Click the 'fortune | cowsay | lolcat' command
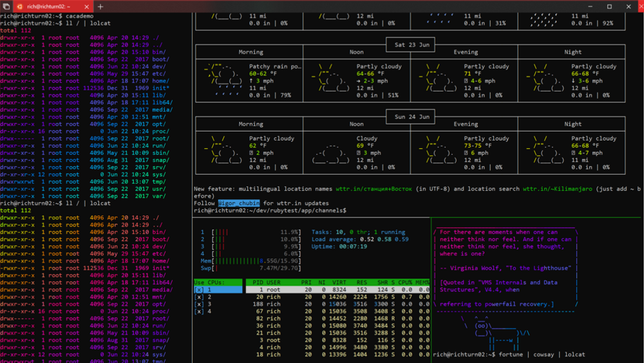This screenshot has height=363, width=644. click(x=542, y=355)
